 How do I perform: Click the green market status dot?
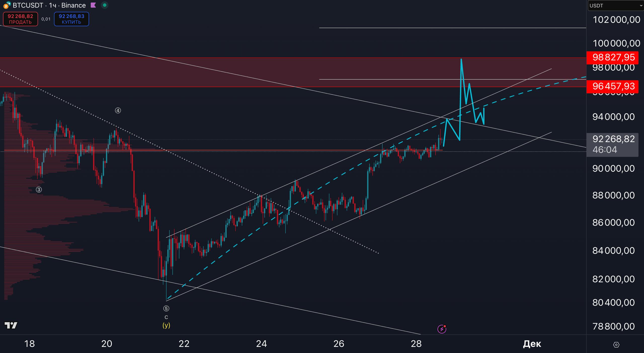click(x=105, y=5)
